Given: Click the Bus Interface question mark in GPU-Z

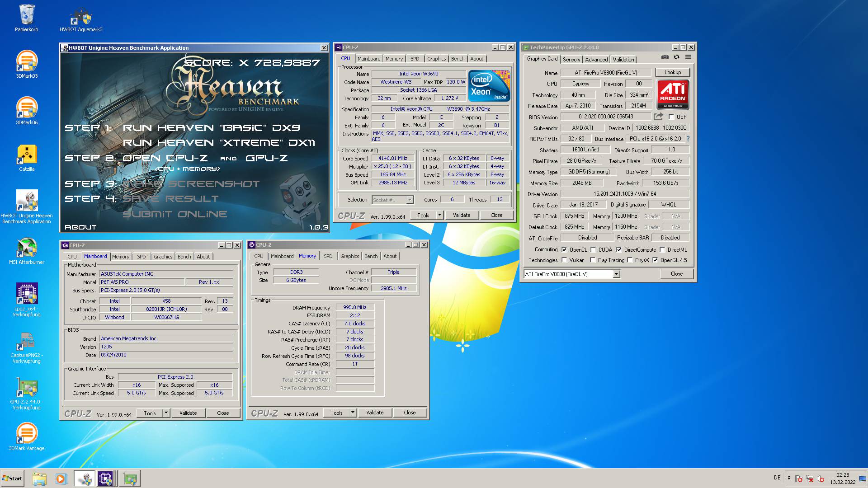Looking at the screenshot, I should point(688,139).
